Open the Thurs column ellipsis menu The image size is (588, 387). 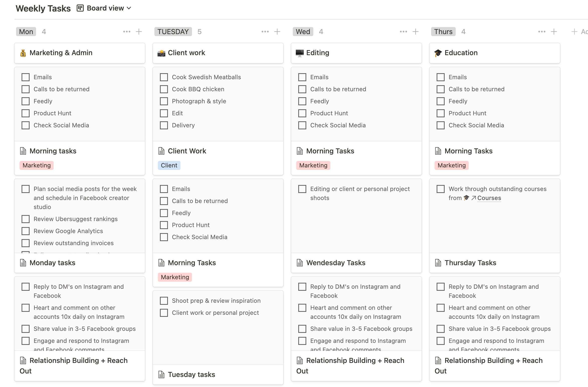[x=542, y=32]
